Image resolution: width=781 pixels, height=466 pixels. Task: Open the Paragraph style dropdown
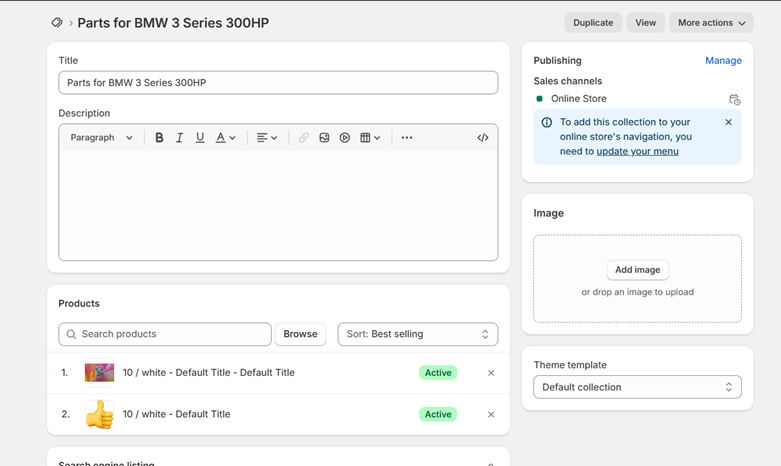pos(101,138)
